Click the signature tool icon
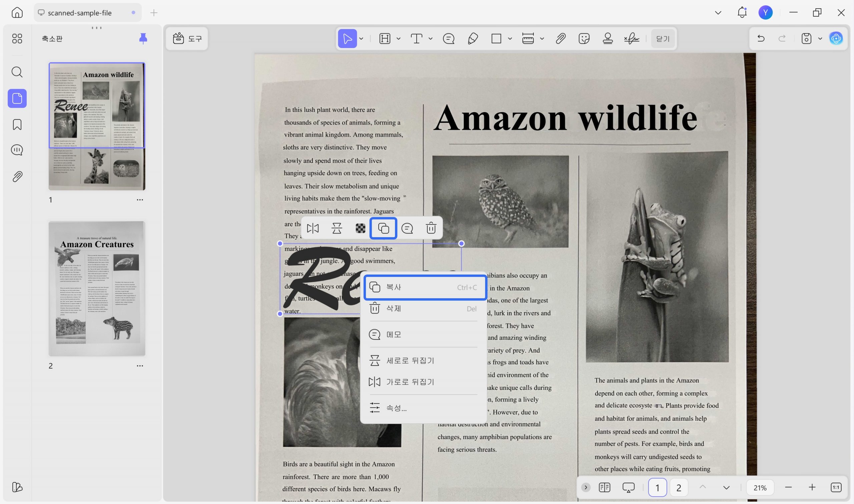 coord(631,39)
